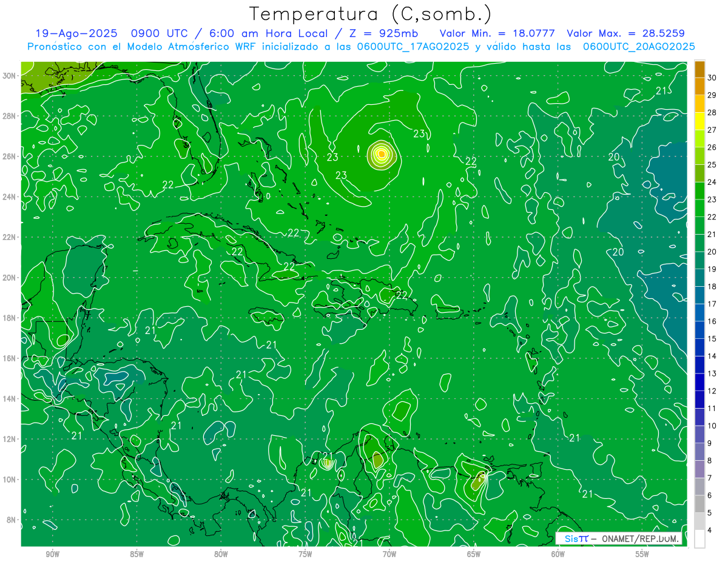Click the "75W" longitude axis label

305,554
